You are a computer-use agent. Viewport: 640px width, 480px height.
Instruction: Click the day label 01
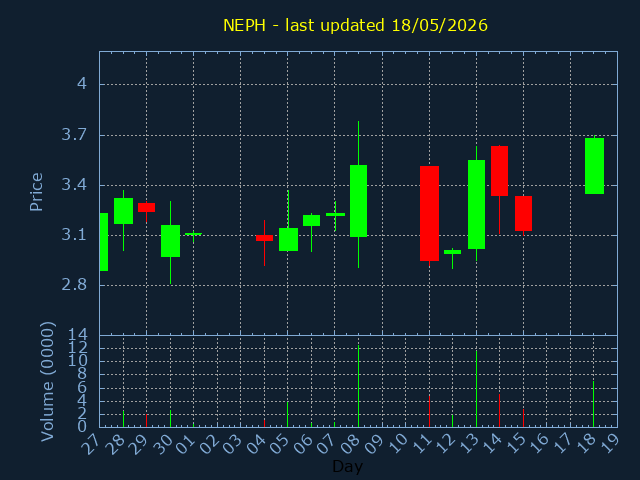click(x=185, y=443)
